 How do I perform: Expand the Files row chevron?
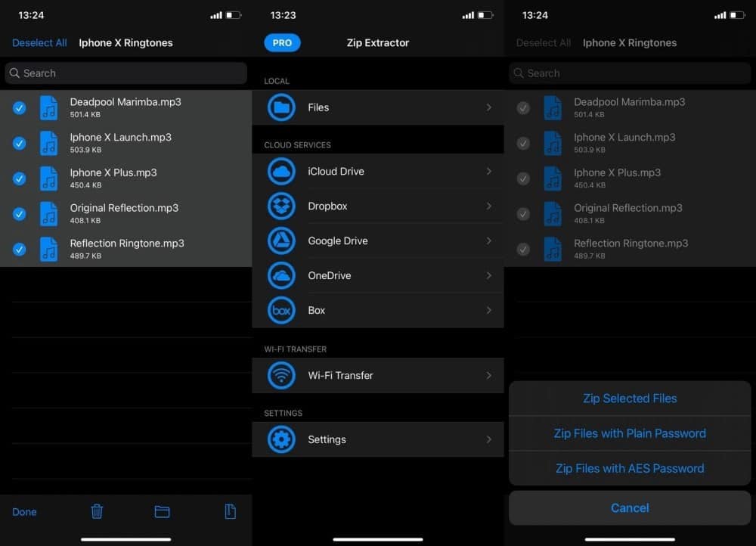coord(489,107)
